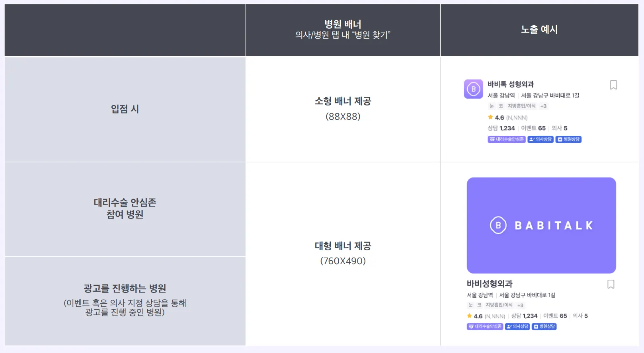Click the 의사상담 badge under large banner

tap(517, 326)
